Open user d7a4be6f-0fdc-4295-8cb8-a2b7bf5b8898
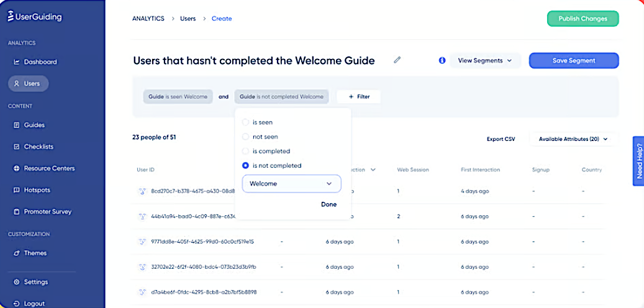Viewport: 644px width, 308px height. click(x=204, y=292)
